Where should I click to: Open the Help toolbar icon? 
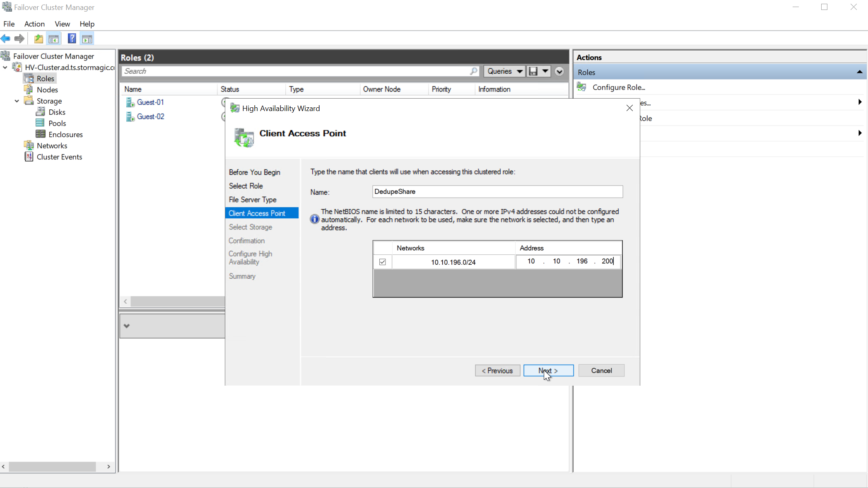point(72,39)
